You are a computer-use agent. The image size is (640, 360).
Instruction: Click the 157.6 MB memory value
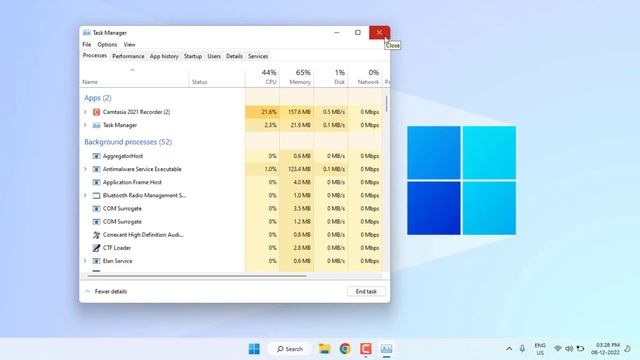(x=299, y=112)
